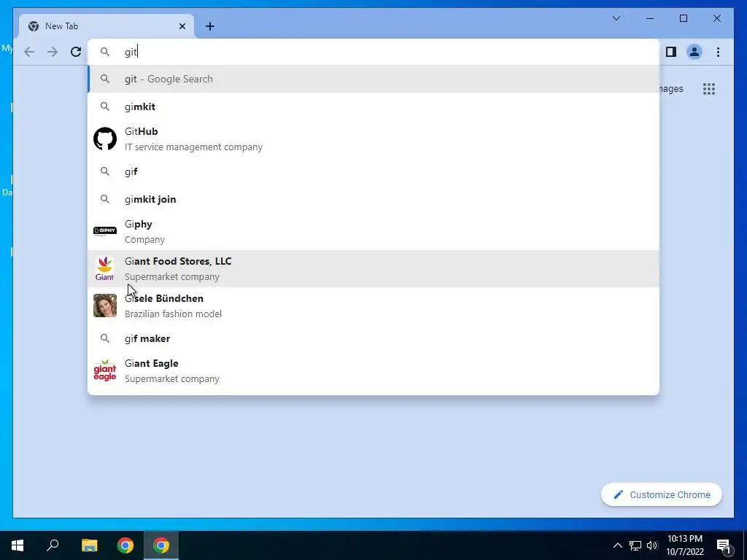Open the Windows Start menu
The height and width of the screenshot is (560, 747).
[18, 545]
